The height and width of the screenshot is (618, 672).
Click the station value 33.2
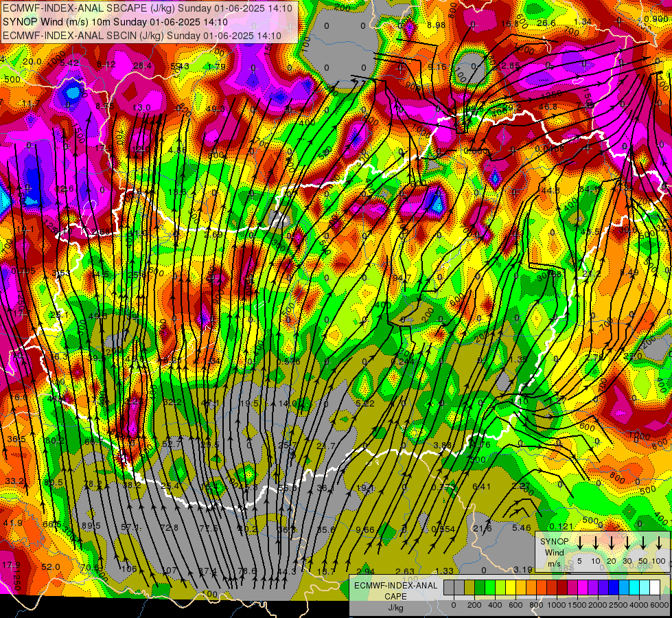[x=14, y=481]
